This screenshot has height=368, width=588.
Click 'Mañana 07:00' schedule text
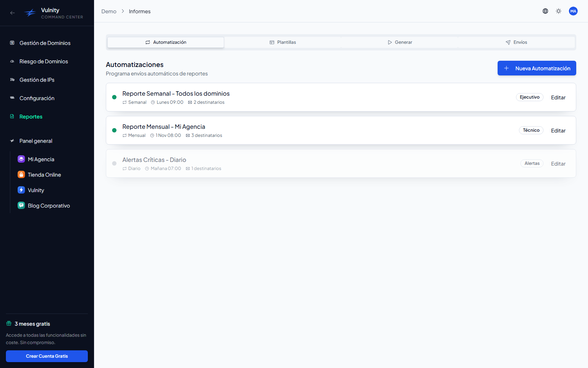click(x=166, y=169)
